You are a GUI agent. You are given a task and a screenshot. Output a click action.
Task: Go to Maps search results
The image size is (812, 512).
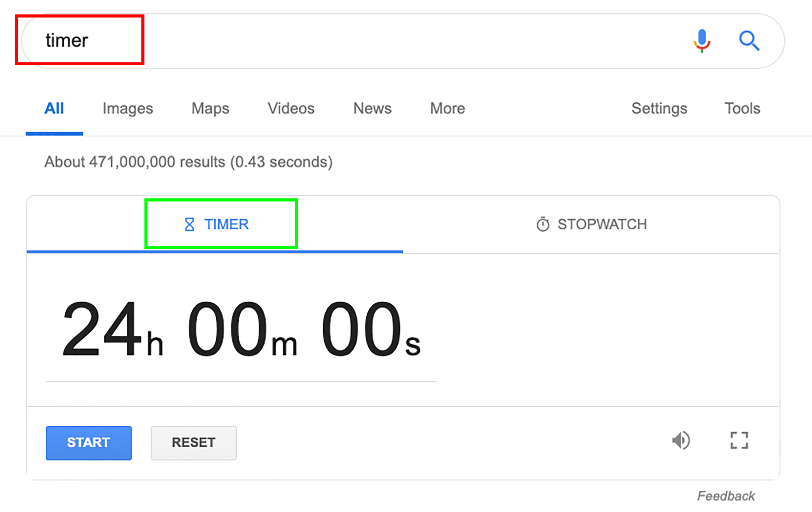coord(210,109)
